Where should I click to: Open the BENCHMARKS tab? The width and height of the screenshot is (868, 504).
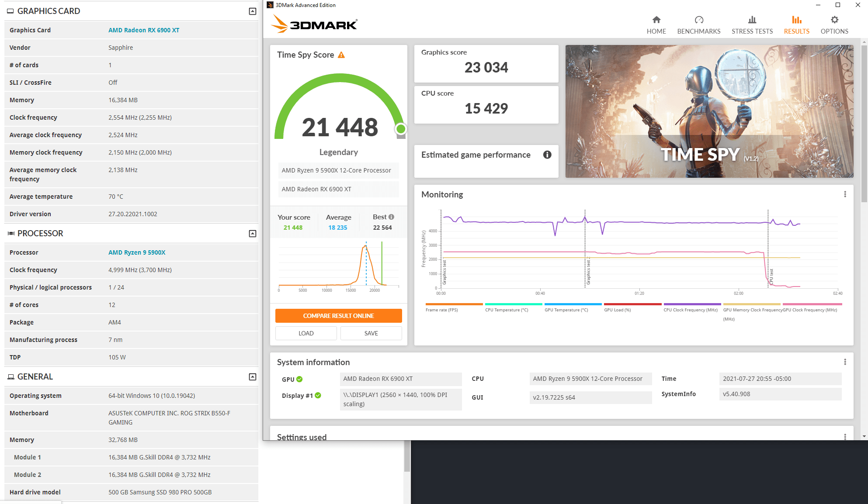click(x=699, y=24)
